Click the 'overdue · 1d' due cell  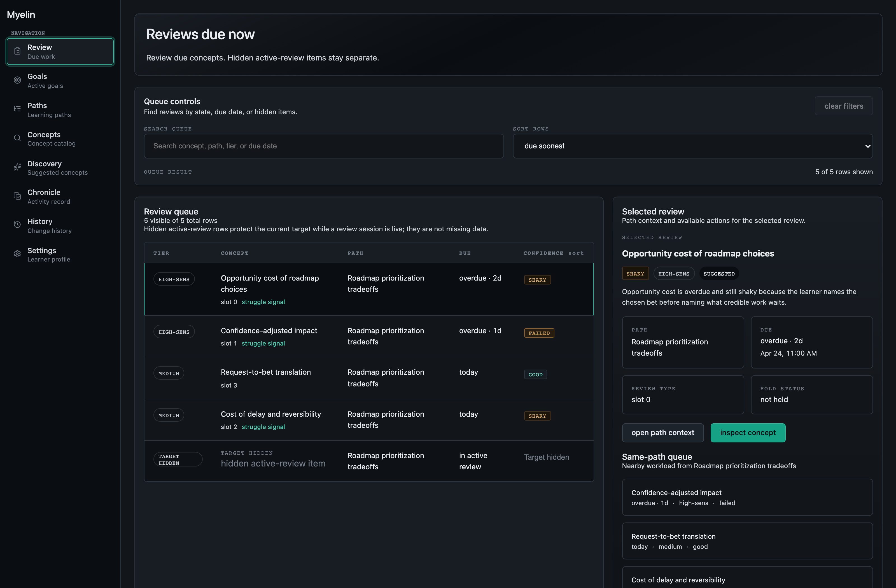point(480,331)
